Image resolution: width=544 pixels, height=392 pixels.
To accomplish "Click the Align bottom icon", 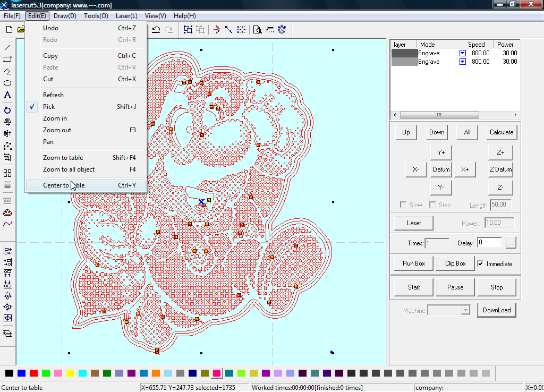I will coord(7,285).
